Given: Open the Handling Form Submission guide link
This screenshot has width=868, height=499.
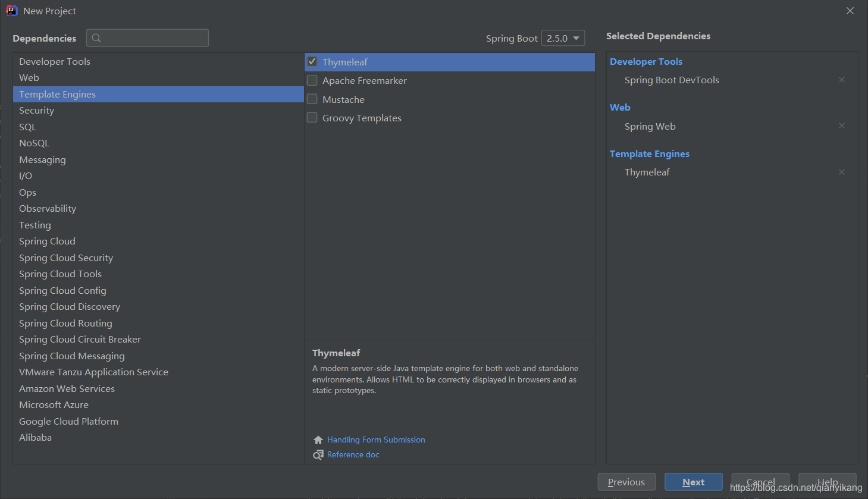Looking at the screenshot, I should [376, 440].
